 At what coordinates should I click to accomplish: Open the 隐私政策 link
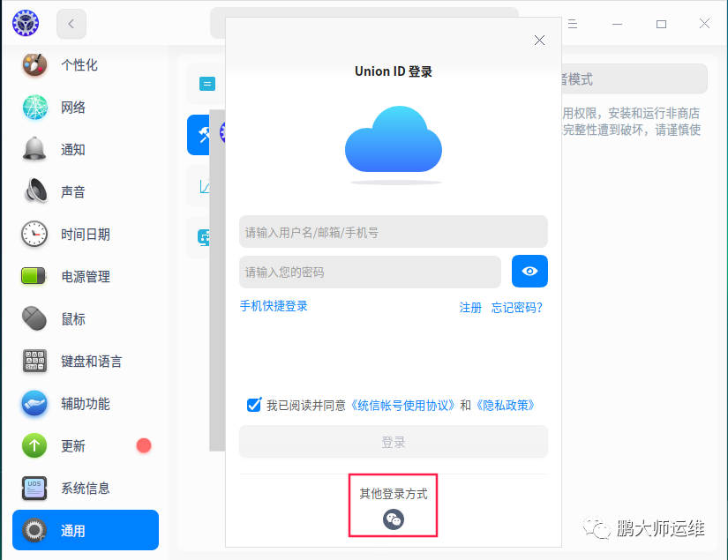pyautogui.click(x=505, y=406)
